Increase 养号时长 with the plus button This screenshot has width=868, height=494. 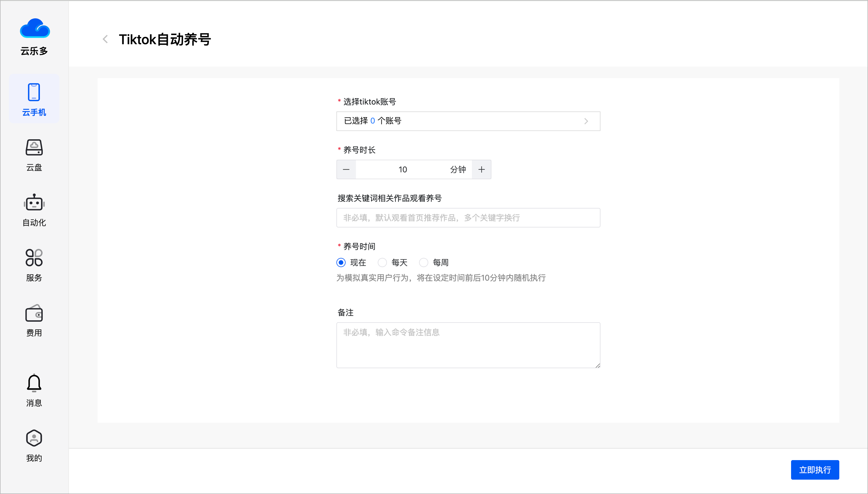click(481, 169)
